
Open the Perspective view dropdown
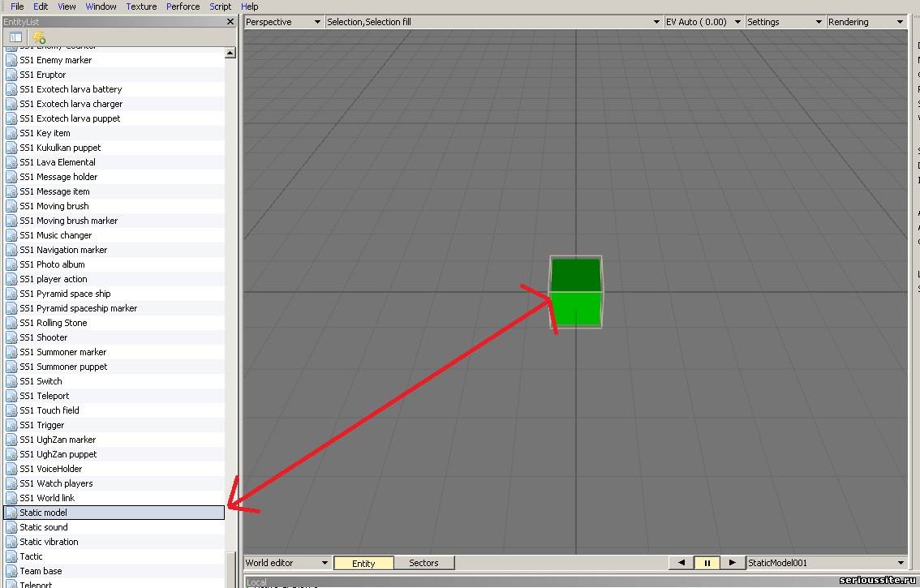[x=283, y=22]
